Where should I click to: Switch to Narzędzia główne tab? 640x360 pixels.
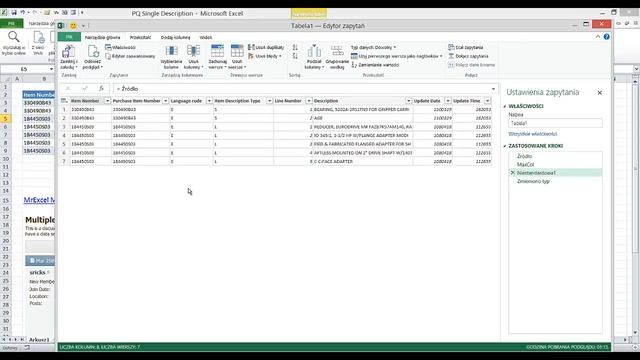click(102, 37)
